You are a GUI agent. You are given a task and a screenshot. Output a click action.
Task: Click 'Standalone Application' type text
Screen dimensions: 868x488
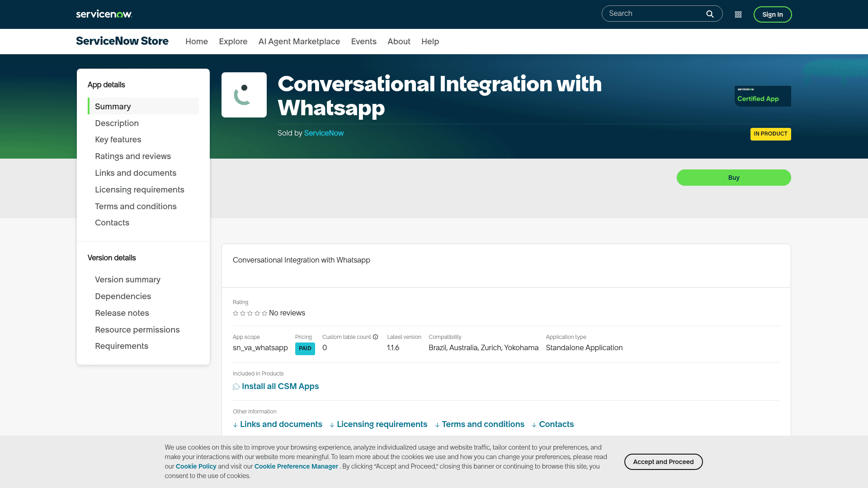pos(584,348)
